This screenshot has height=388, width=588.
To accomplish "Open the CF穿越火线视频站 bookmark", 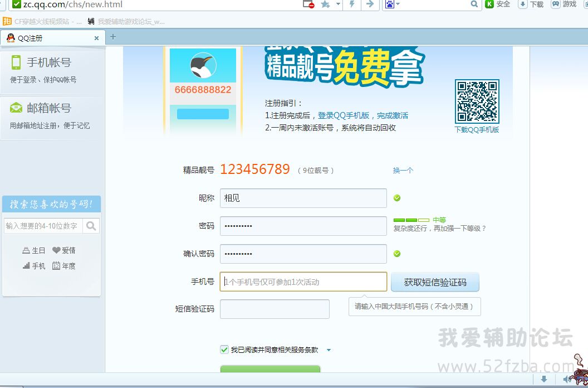I will click(x=42, y=21).
